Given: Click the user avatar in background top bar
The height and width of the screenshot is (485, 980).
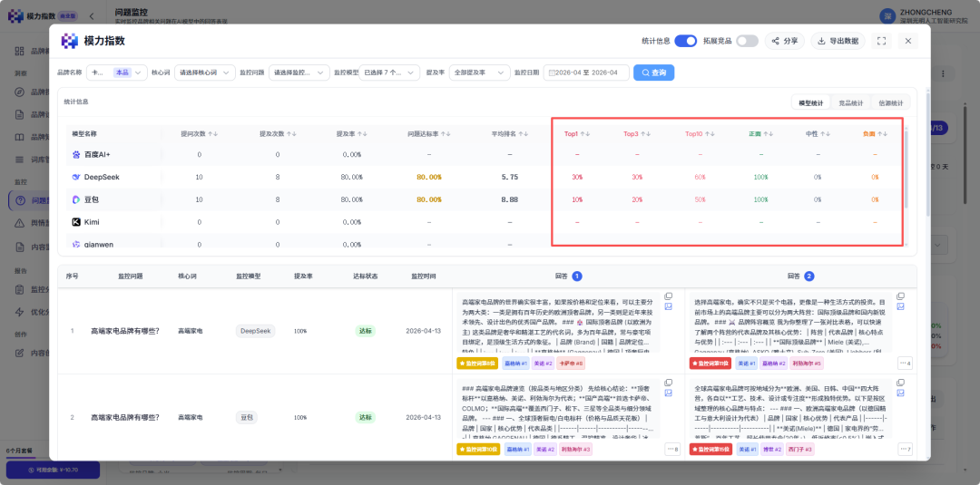Looking at the screenshot, I should tap(887, 15).
